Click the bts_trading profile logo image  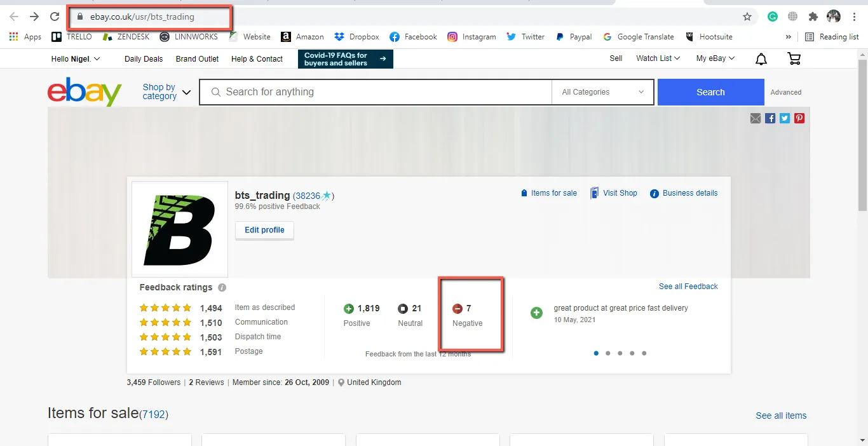pyautogui.click(x=180, y=229)
